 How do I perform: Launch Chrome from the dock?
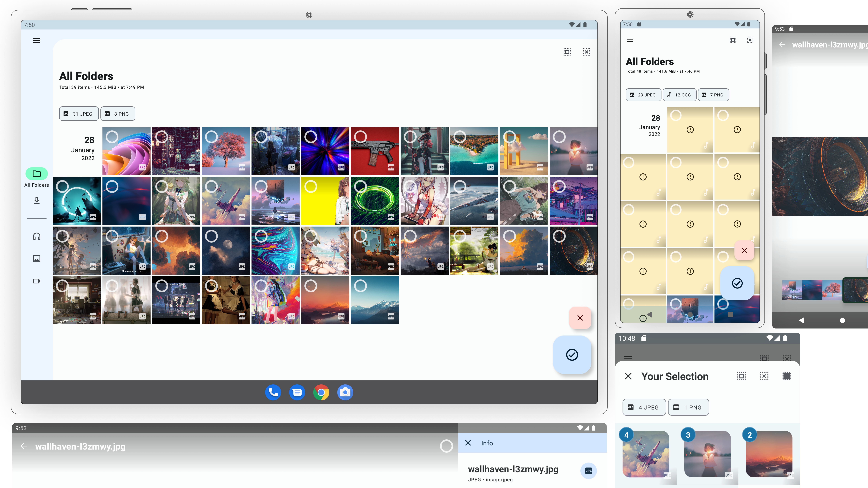(321, 392)
